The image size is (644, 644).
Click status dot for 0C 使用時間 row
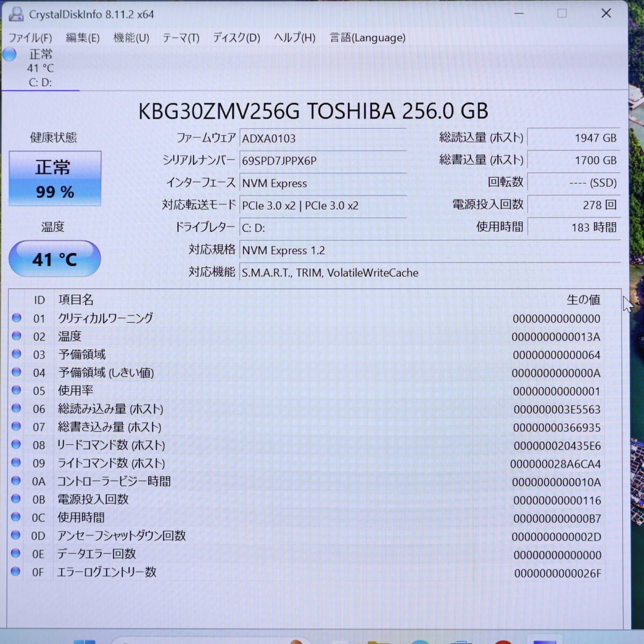[x=17, y=517]
